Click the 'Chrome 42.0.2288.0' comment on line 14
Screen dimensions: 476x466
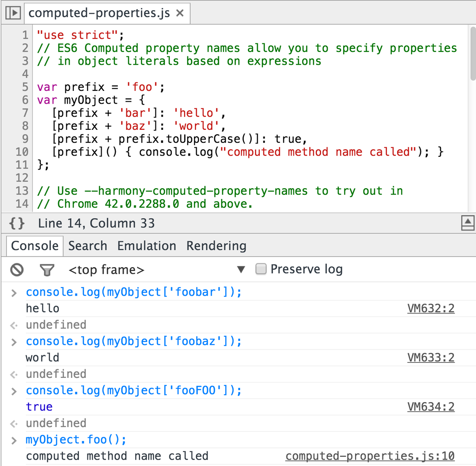click(118, 204)
